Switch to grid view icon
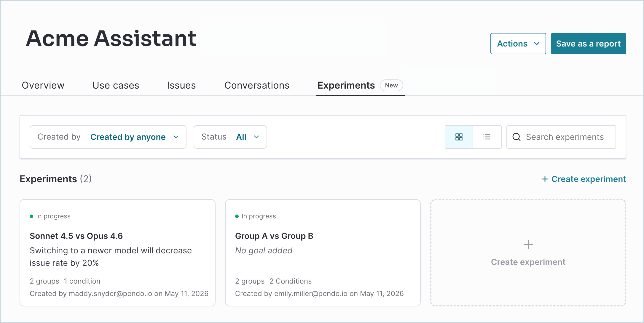This screenshot has width=644, height=323. (x=459, y=137)
